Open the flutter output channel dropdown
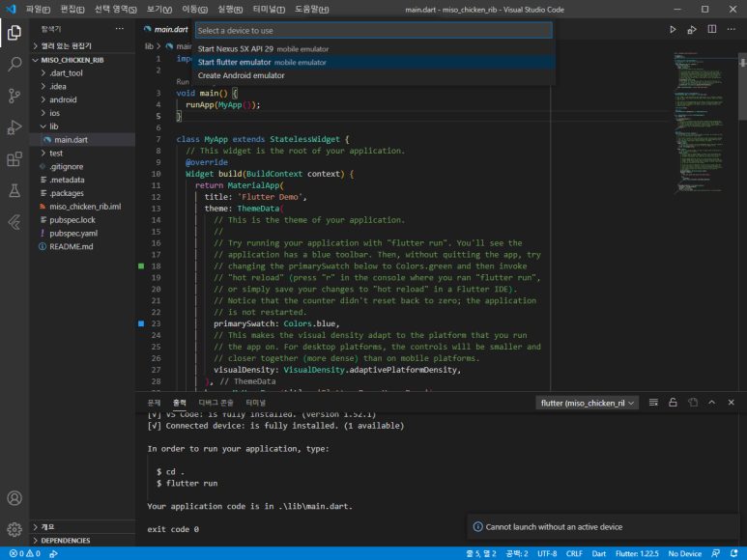Viewport: 747px width, 560px height. pyautogui.click(x=587, y=403)
